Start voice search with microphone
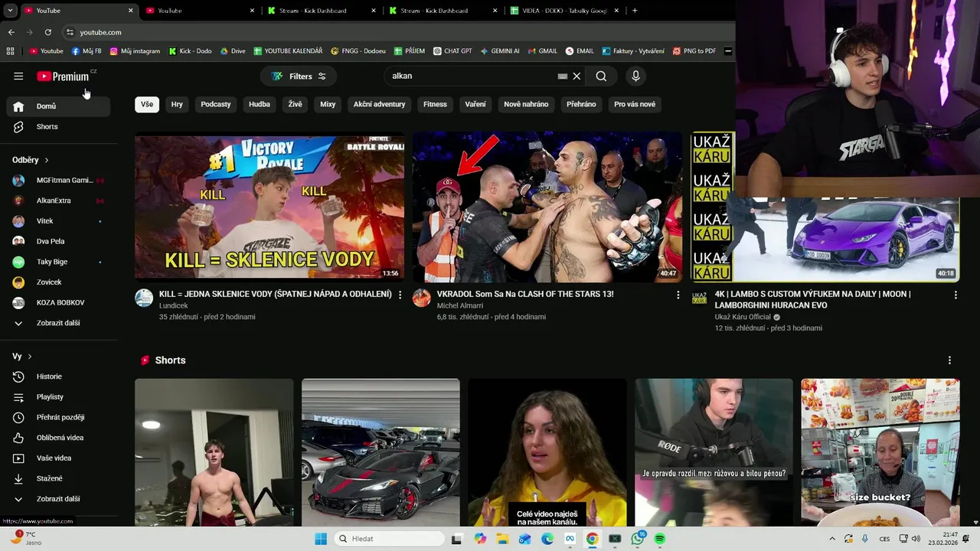The height and width of the screenshot is (551, 980). pyautogui.click(x=635, y=76)
